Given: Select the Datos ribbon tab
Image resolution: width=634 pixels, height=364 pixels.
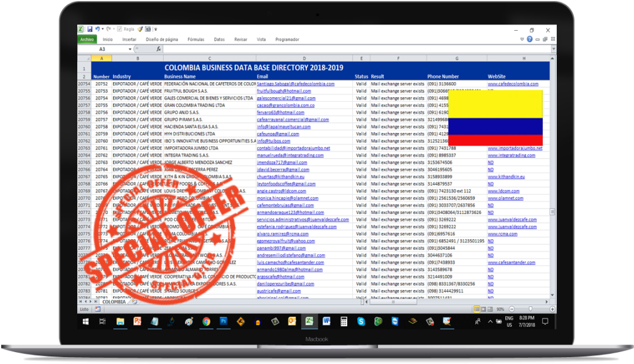Looking at the screenshot, I should click(x=219, y=40).
